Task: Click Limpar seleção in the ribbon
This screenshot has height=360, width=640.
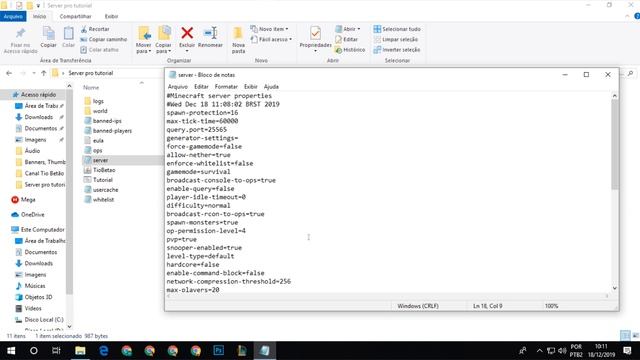Action: tap(396, 39)
